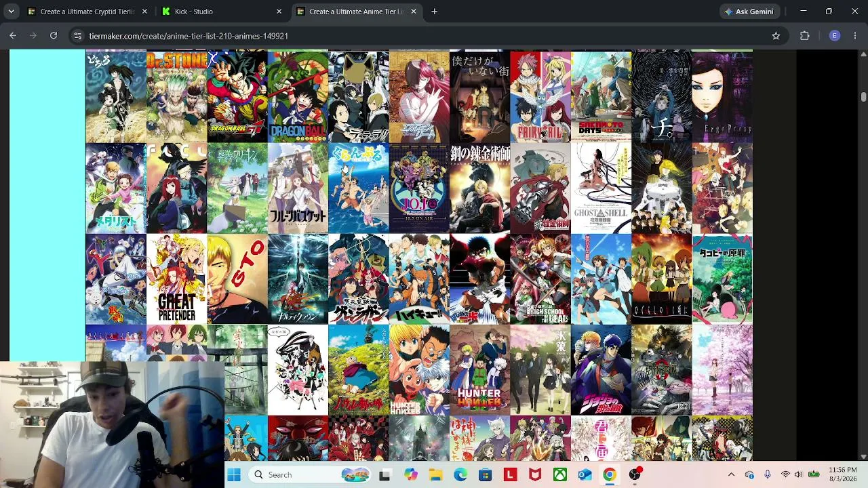Select the Haikyu volleyball poster

point(419,279)
